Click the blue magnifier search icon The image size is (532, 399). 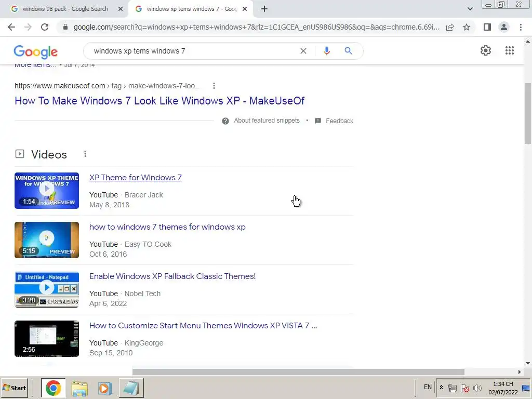(x=348, y=51)
